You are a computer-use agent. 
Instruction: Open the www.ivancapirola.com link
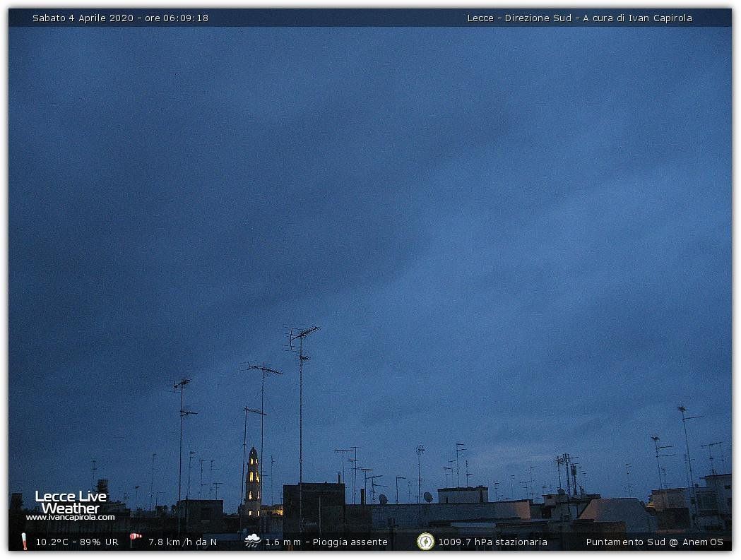pyautogui.click(x=71, y=518)
